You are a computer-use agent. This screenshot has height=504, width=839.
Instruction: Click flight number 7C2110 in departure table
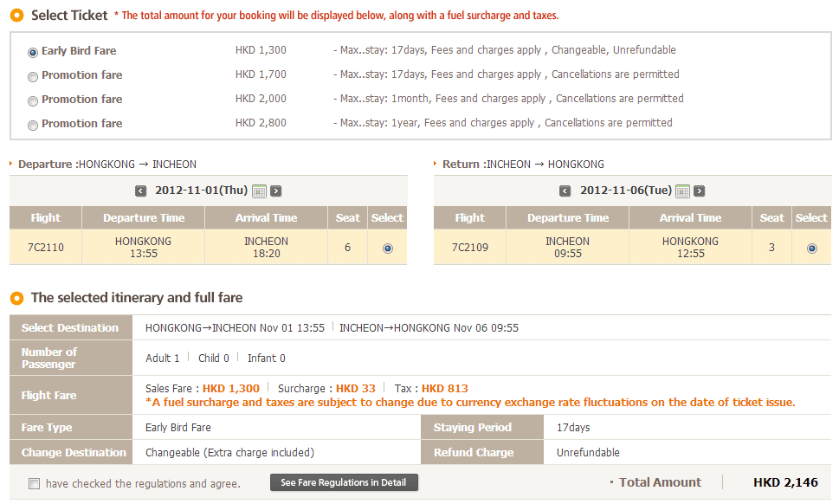[46, 248]
